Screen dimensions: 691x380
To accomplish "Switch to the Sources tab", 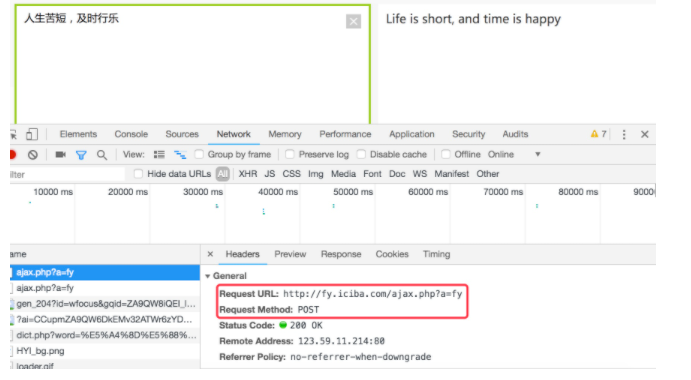I will [182, 134].
